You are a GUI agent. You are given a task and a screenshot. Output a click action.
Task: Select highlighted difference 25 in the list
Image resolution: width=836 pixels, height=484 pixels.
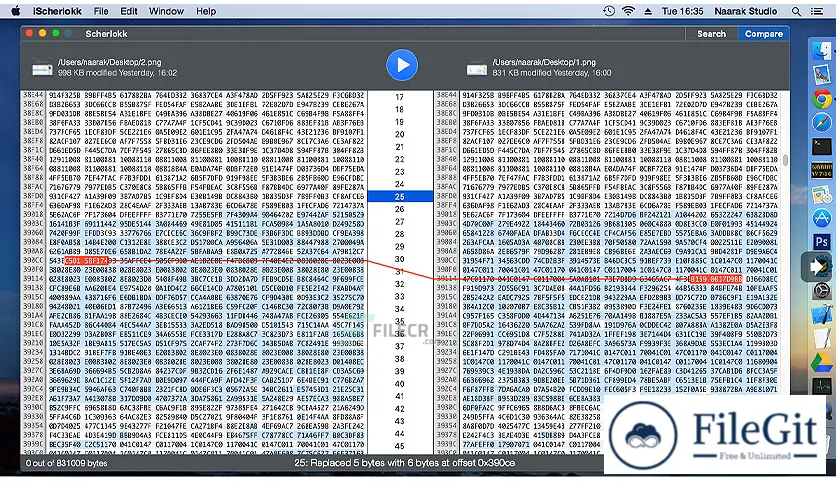[x=399, y=197]
